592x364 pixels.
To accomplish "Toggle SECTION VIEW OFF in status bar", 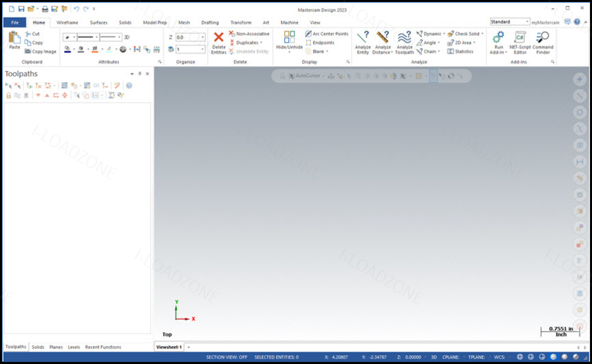I will tap(226, 357).
